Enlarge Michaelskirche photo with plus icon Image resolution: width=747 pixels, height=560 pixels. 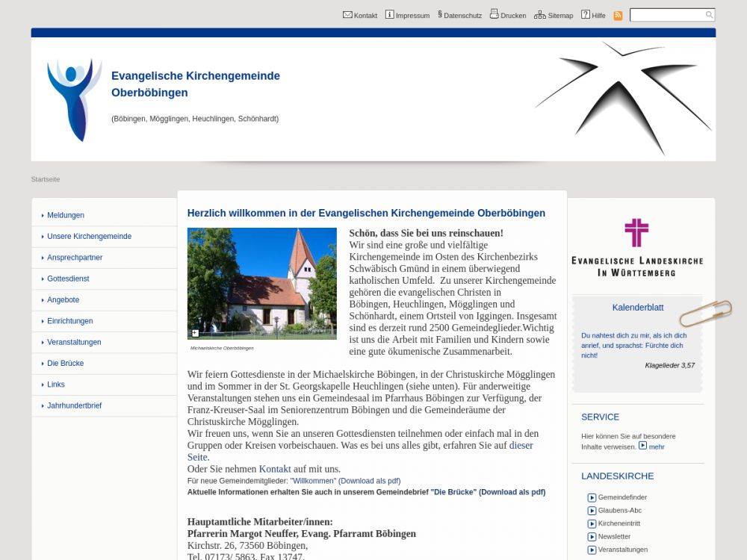tap(195, 333)
